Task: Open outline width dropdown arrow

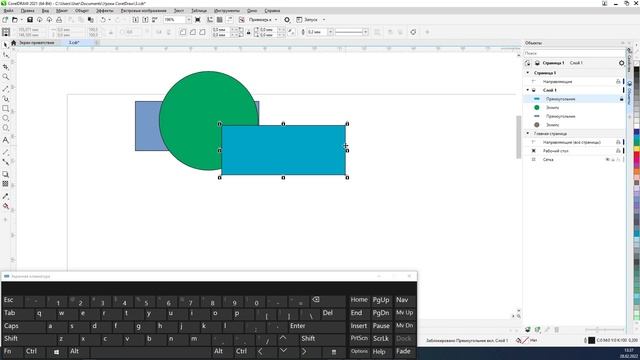Action: click(x=330, y=32)
